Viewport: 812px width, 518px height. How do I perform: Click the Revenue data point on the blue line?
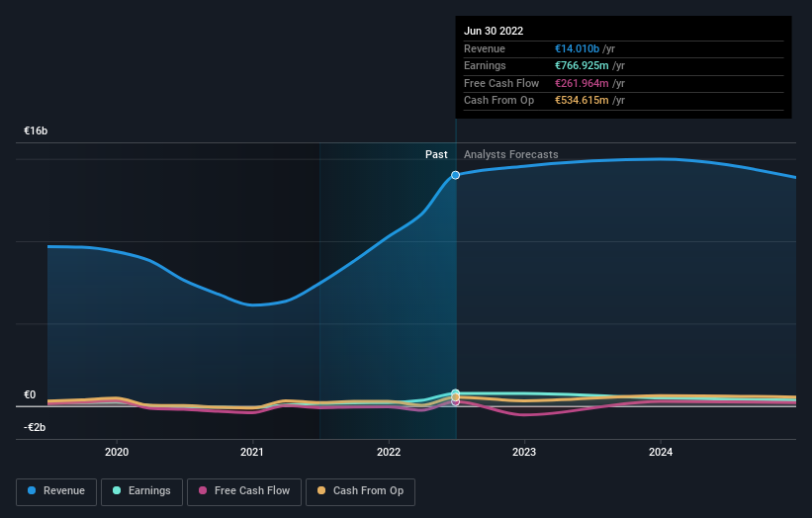tap(455, 175)
